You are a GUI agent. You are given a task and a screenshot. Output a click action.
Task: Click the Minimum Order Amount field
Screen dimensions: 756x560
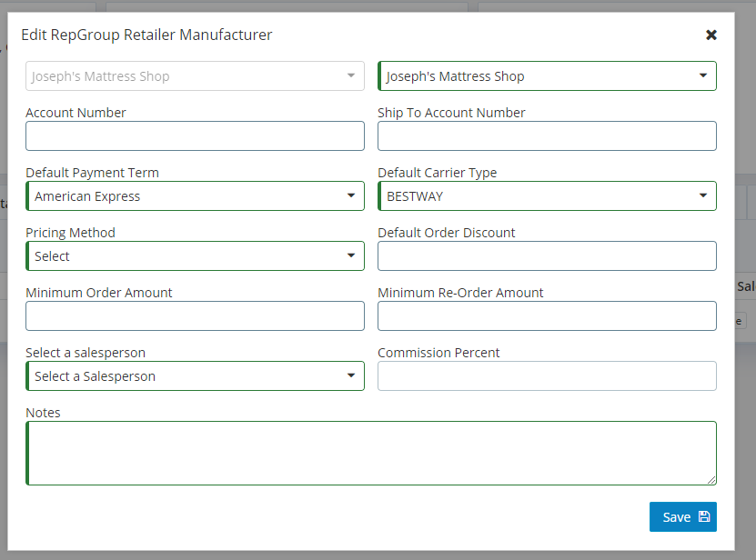(195, 316)
